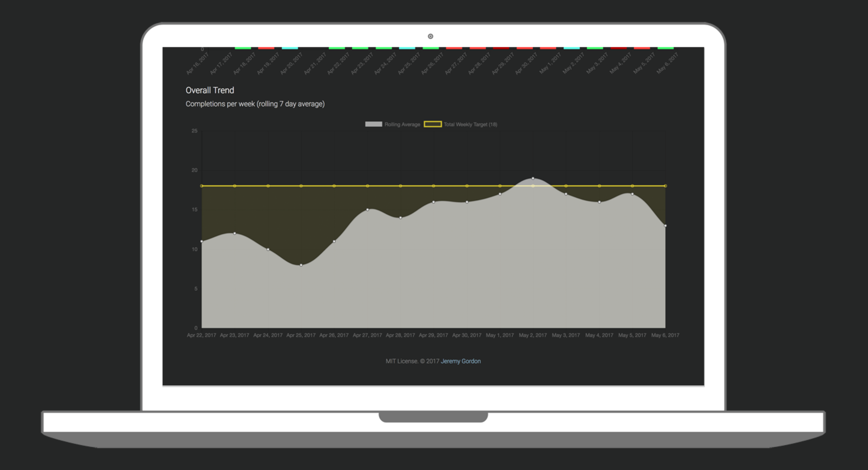
Task: Click the last rolling average point on May 6
Action: click(665, 226)
